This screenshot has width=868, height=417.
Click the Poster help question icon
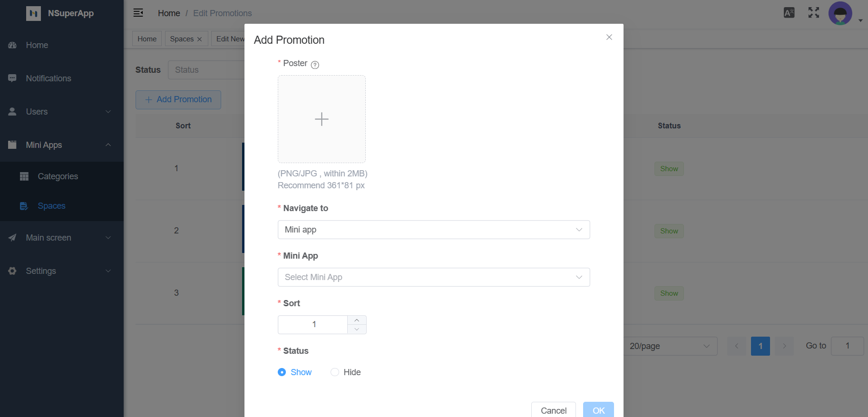coord(315,65)
